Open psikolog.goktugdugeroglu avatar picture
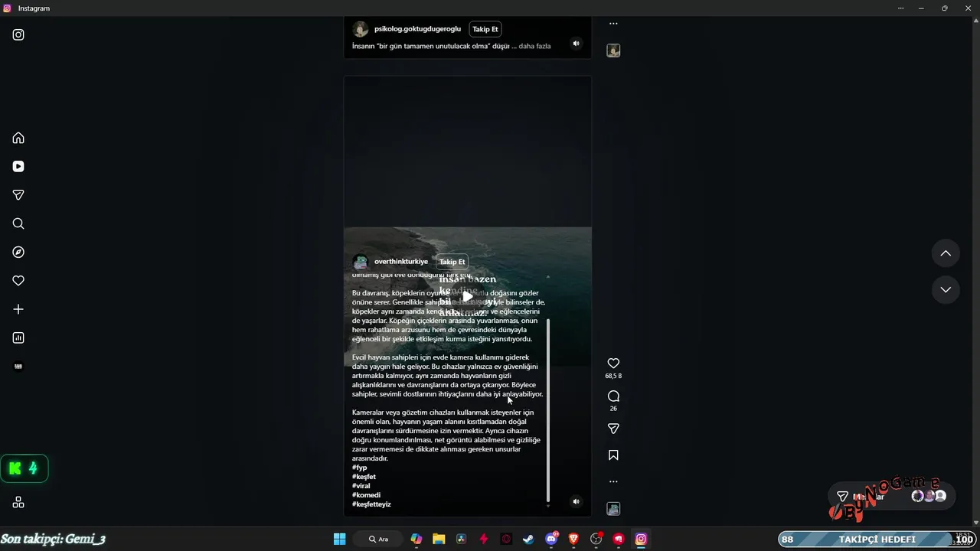This screenshot has width=980, height=551. point(361,29)
